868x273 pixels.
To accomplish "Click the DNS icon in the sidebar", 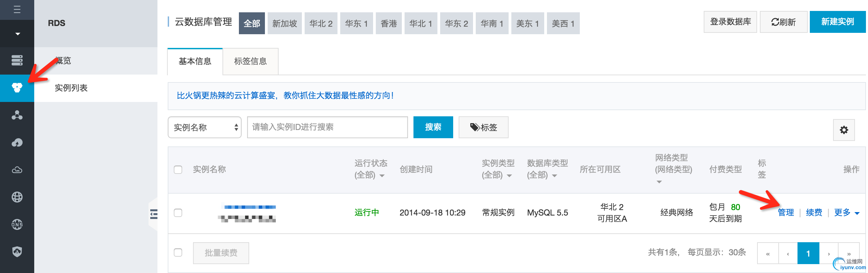I will pyautogui.click(x=17, y=224).
